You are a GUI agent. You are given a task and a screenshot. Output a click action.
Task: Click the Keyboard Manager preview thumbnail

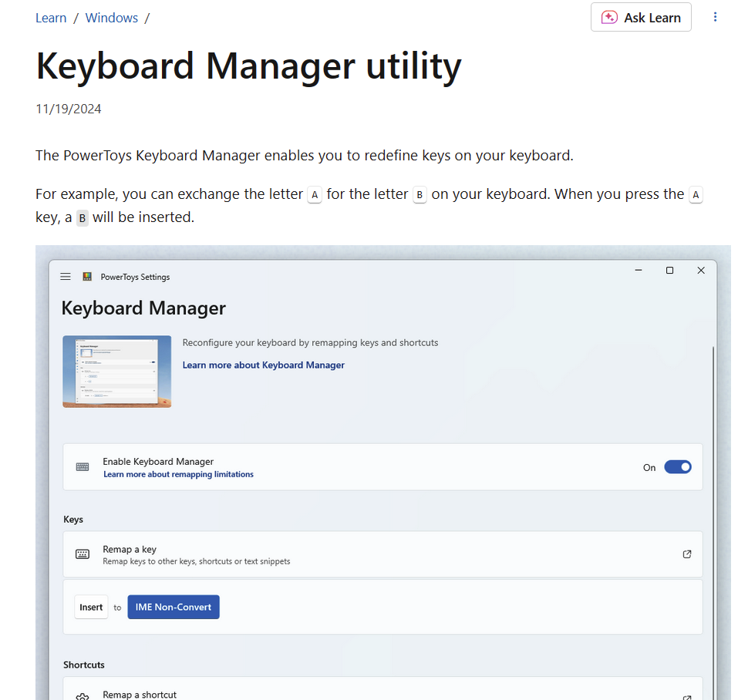click(x=117, y=371)
